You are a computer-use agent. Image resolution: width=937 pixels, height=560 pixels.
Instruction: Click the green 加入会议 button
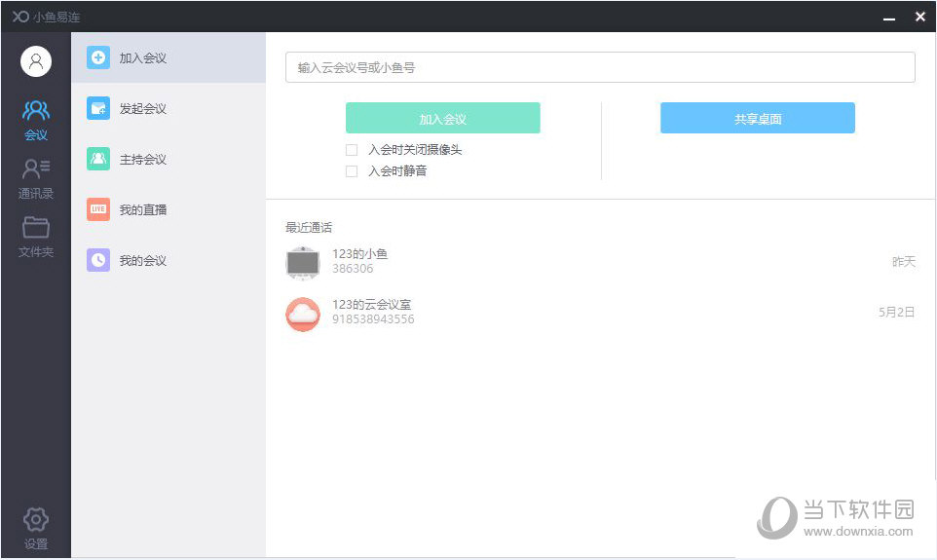[443, 119]
